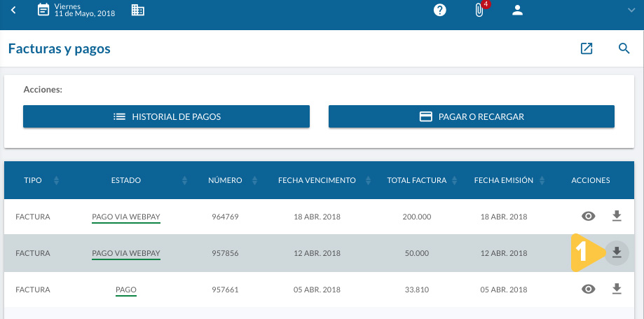This screenshot has width=644, height=319.
Task: Sort table by Tipo column arrows
Action: 56,180
